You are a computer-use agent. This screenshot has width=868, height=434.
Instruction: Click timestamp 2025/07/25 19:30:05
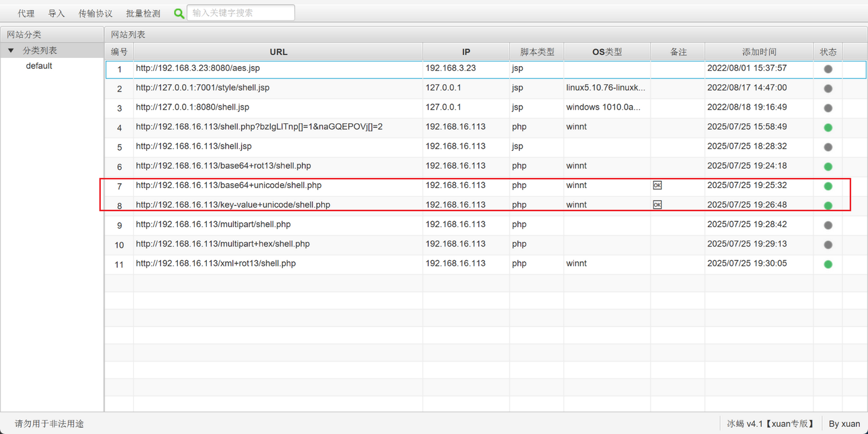[x=747, y=262]
